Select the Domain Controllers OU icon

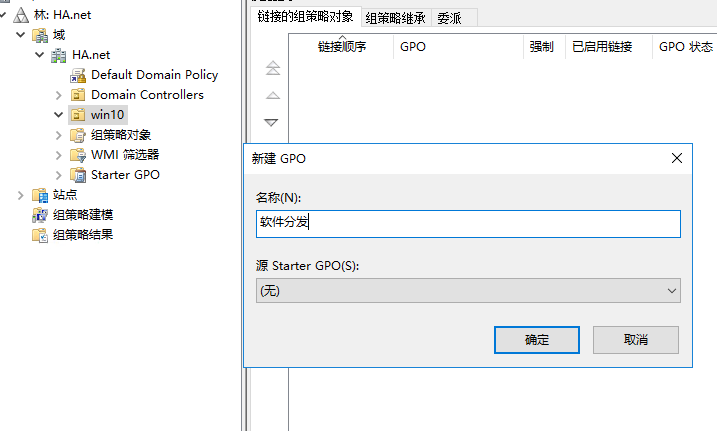[x=78, y=95]
